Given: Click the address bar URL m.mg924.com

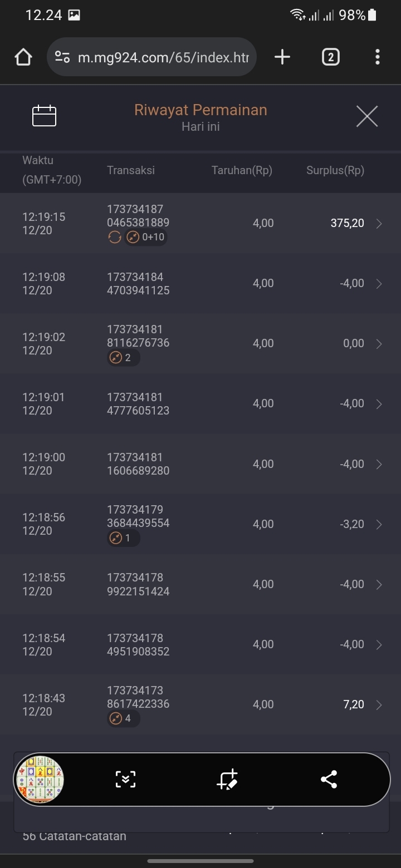Looking at the screenshot, I should (x=163, y=57).
